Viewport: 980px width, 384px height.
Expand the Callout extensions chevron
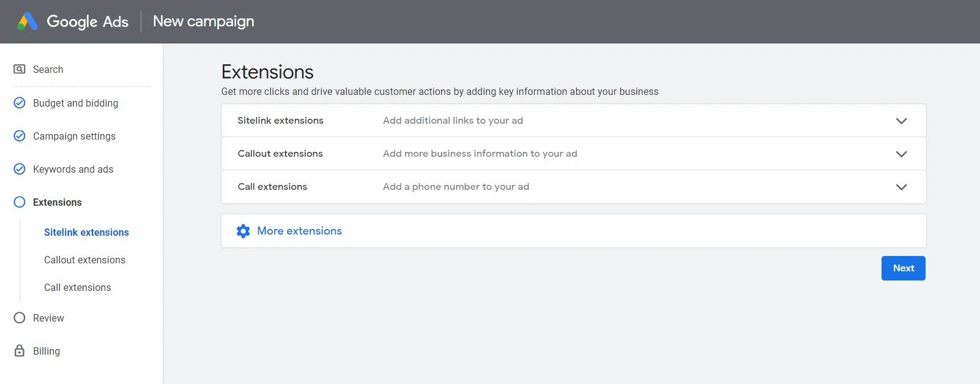(x=901, y=154)
